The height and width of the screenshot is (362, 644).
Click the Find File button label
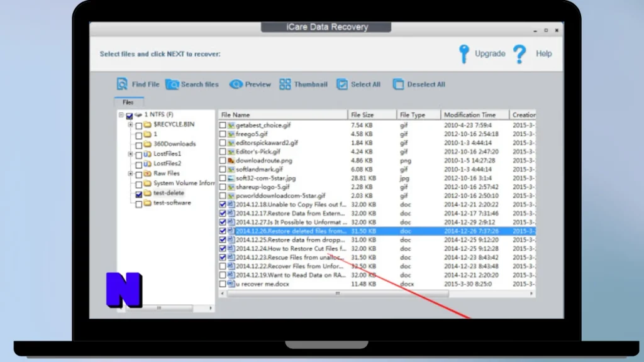[145, 84]
